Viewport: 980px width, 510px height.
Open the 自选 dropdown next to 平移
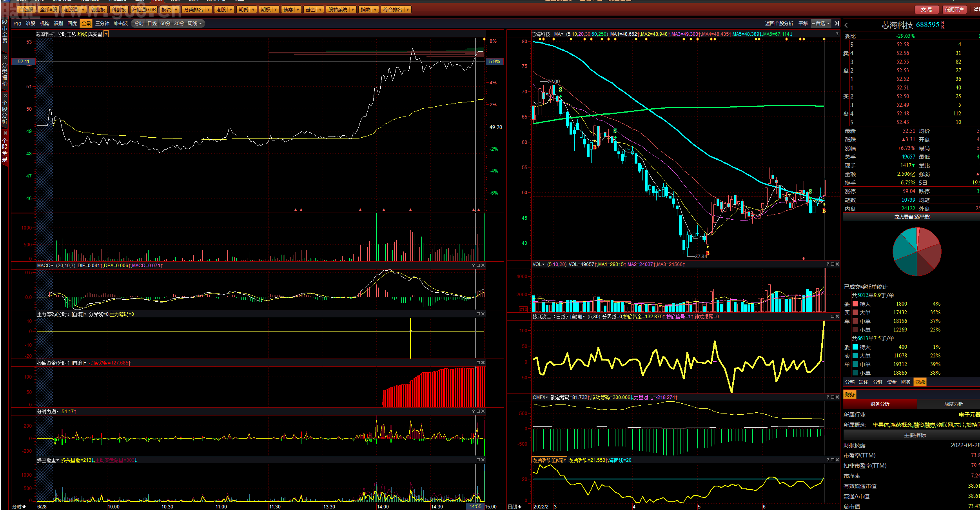click(x=821, y=24)
